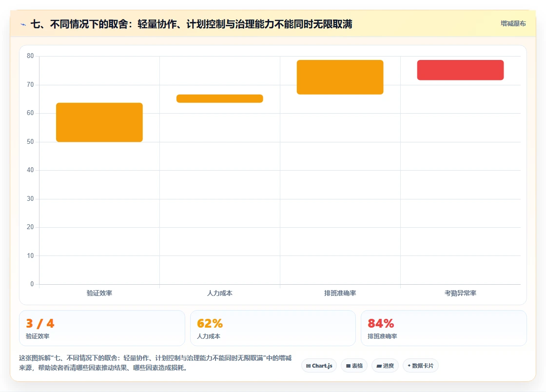Click the thin orange 人力成本 bar
This screenshot has height=392, width=546.
pyautogui.click(x=220, y=98)
